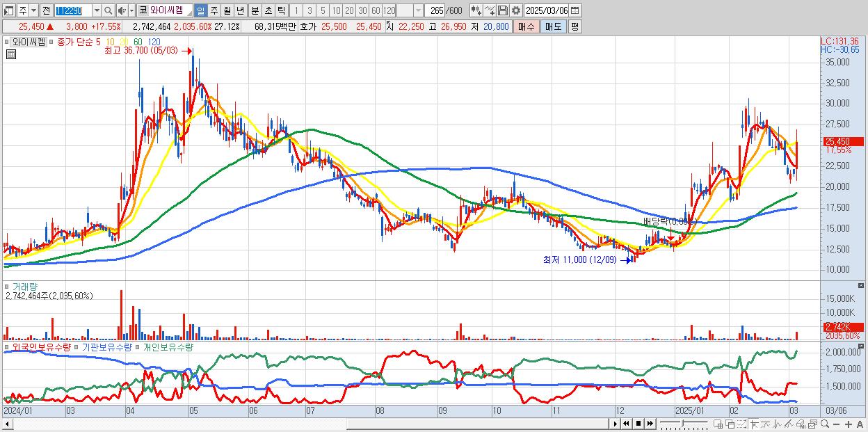The width and height of the screenshot is (868, 432).
Task: Choose interval 120 button
Action: (389, 10)
